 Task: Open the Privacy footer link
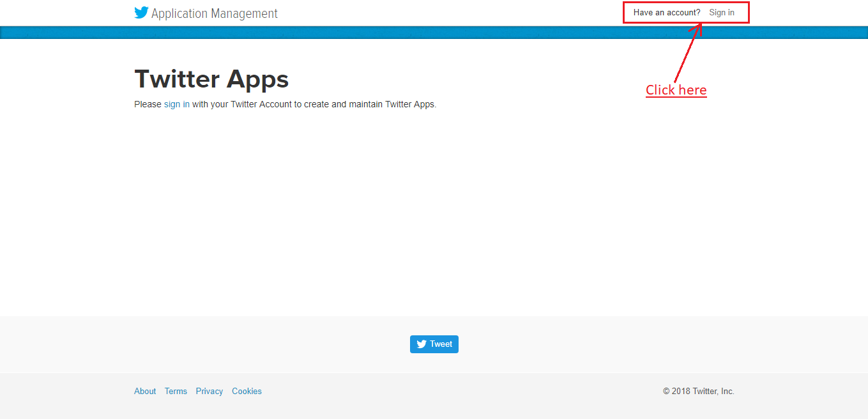pos(209,392)
